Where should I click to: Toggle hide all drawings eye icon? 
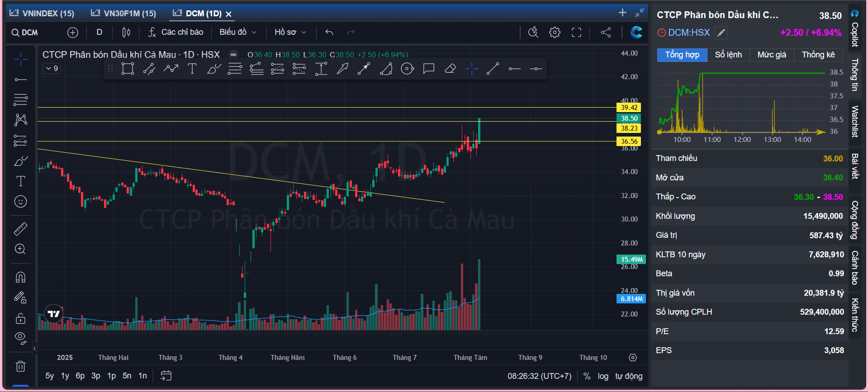(x=20, y=338)
